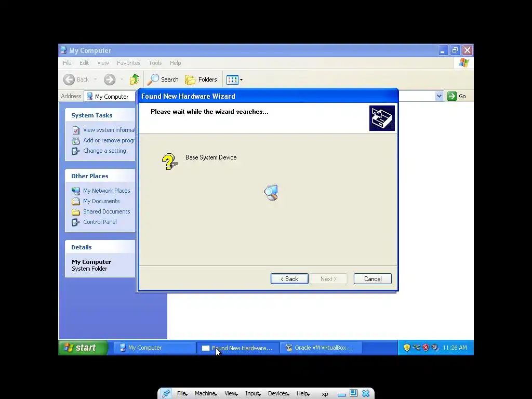Click View system information task

[x=109, y=130]
